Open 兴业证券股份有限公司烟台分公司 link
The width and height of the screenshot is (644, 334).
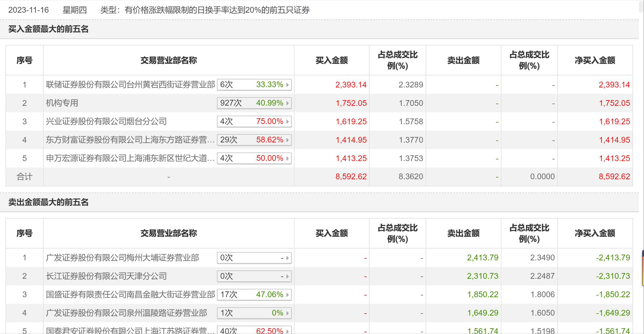(106, 121)
